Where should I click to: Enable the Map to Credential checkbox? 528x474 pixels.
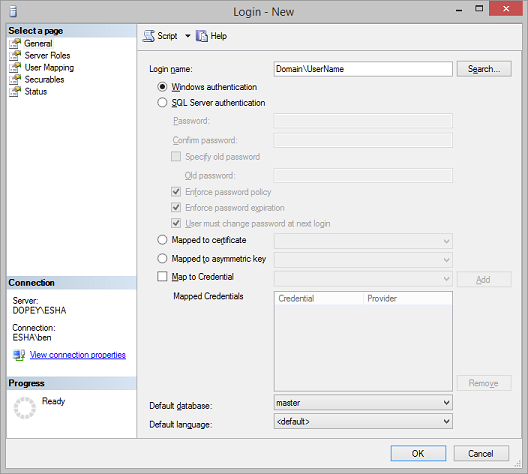click(162, 276)
